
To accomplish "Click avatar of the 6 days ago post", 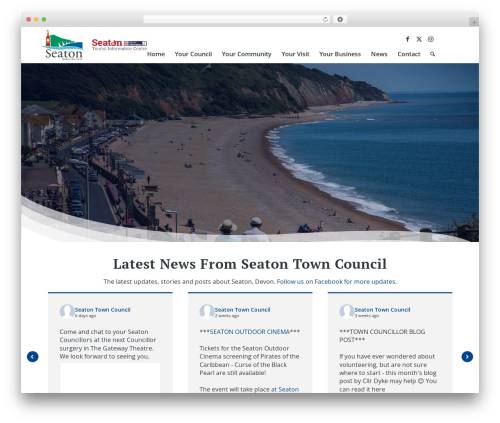I will (x=67, y=311).
